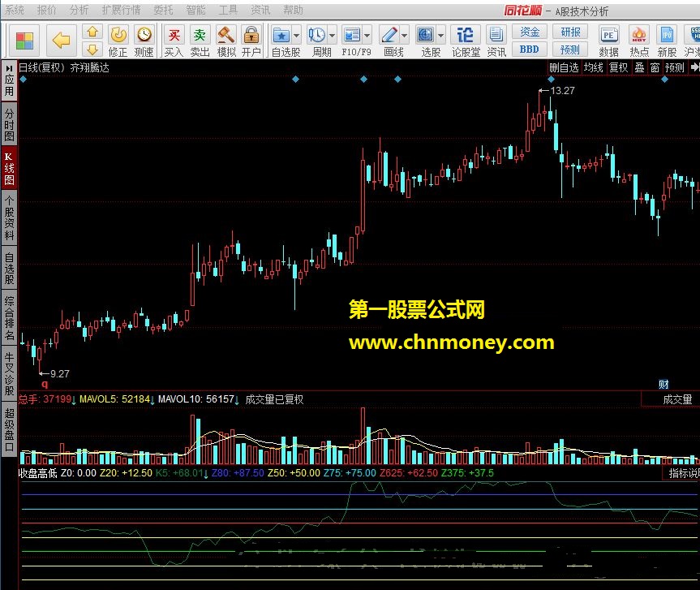The height and width of the screenshot is (590, 700).
Task: Collapse sidebar with top-left arrow icon
Action: point(9,68)
